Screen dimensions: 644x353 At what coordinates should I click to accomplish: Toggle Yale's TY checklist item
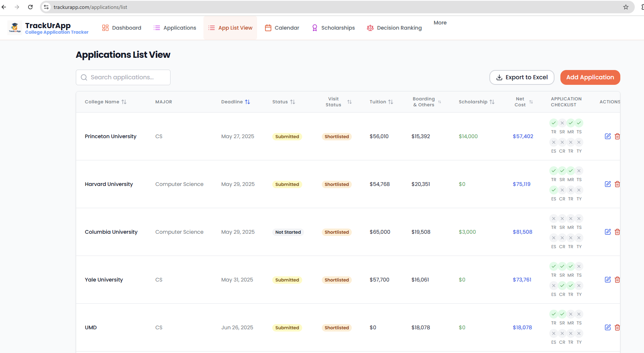tap(579, 286)
